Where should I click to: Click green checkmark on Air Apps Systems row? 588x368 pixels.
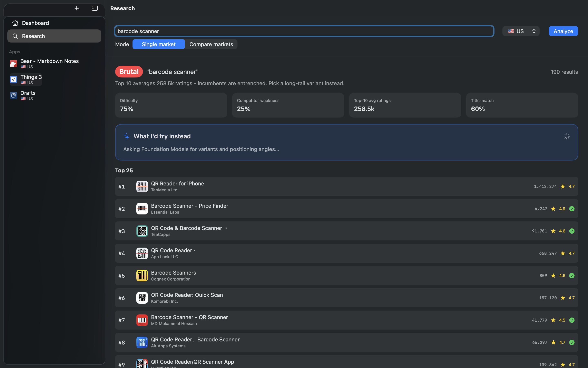[572, 342]
